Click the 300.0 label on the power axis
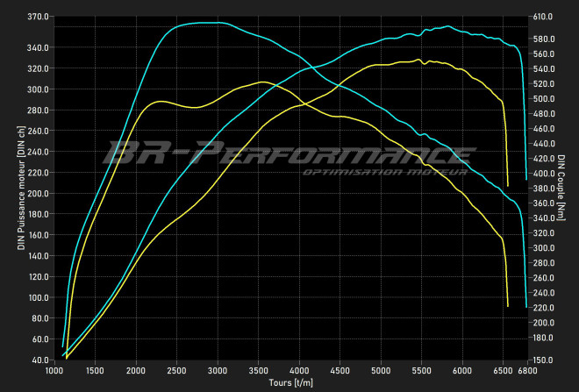The image size is (579, 392). pyautogui.click(x=38, y=89)
